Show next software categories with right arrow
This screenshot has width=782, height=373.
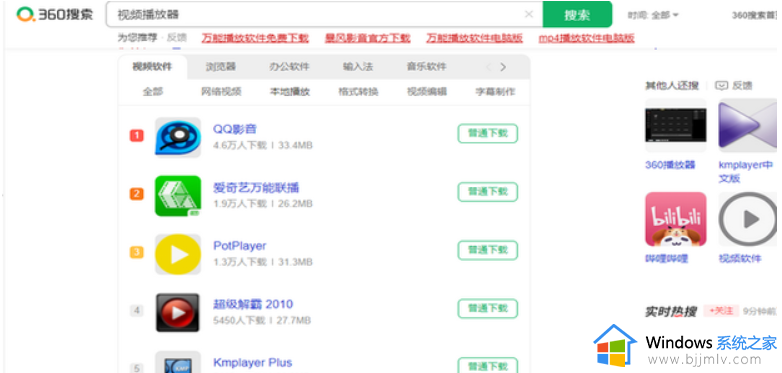point(503,67)
